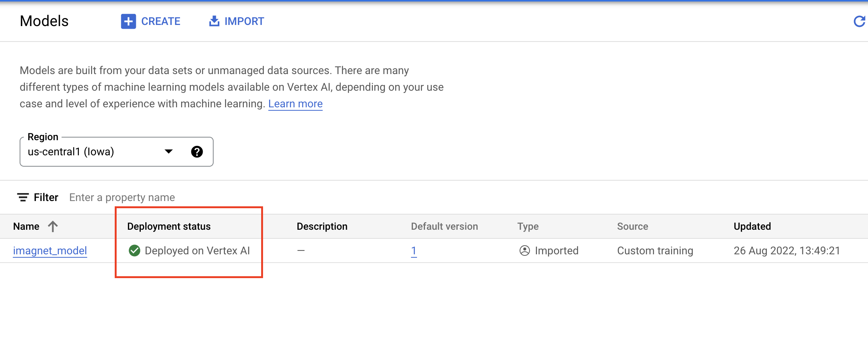Screen dimensions: 868x362
Task: Click the CREATE button label
Action: 161,22
